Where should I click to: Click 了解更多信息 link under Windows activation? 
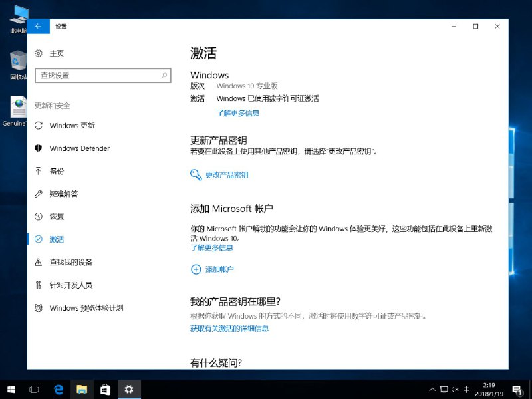click(238, 113)
